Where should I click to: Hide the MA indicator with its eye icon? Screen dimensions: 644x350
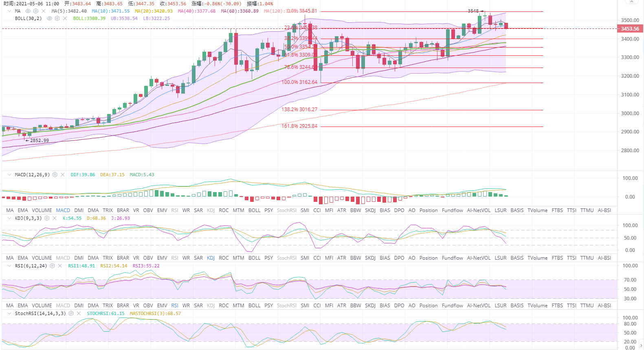[28, 11]
